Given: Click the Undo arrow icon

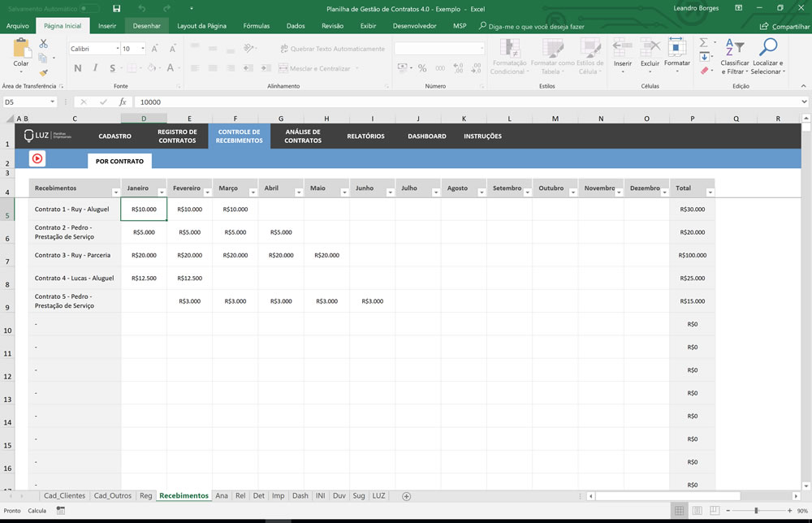Looking at the screenshot, I should pos(142,8).
